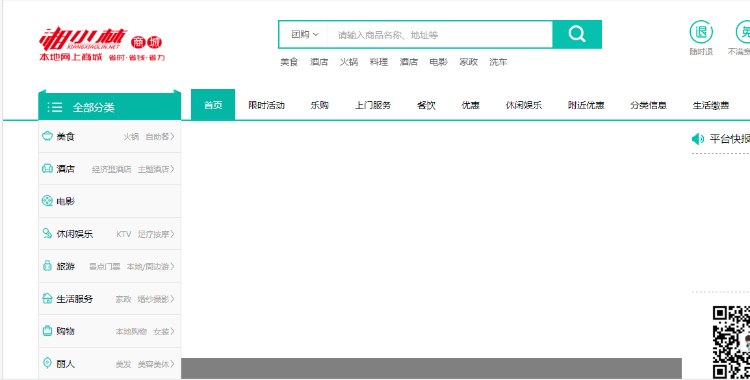The height and width of the screenshot is (380, 750).
Task: Select the 本地/周边游 subcategory link
Action: 148,267
